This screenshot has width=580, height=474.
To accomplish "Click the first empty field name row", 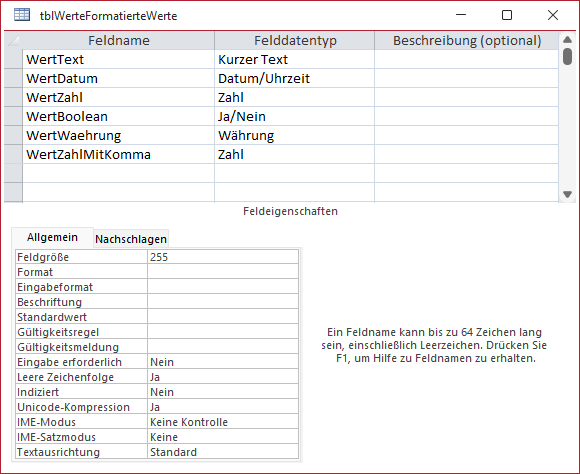I will pyautogui.click(x=118, y=173).
